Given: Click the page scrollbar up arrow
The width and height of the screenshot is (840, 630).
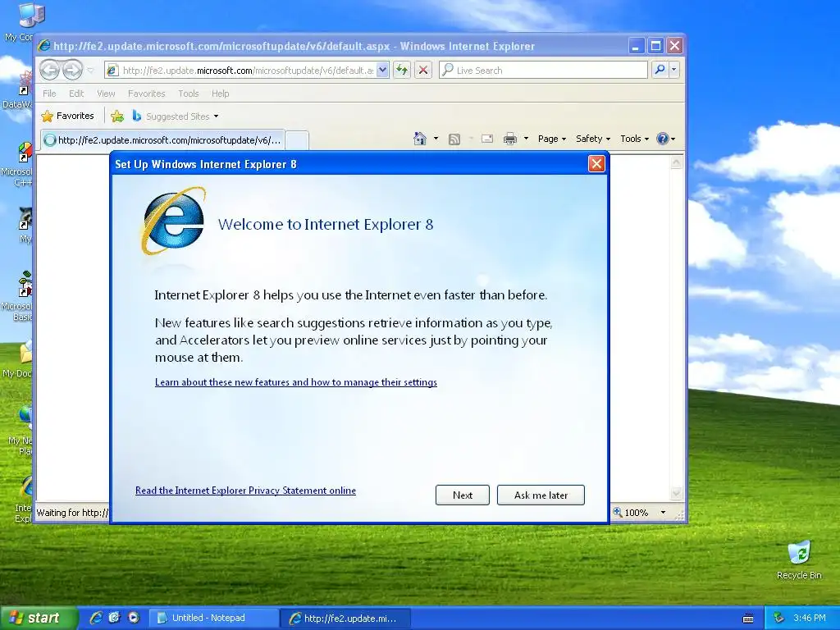Looking at the screenshot, I should pos(677,162).
